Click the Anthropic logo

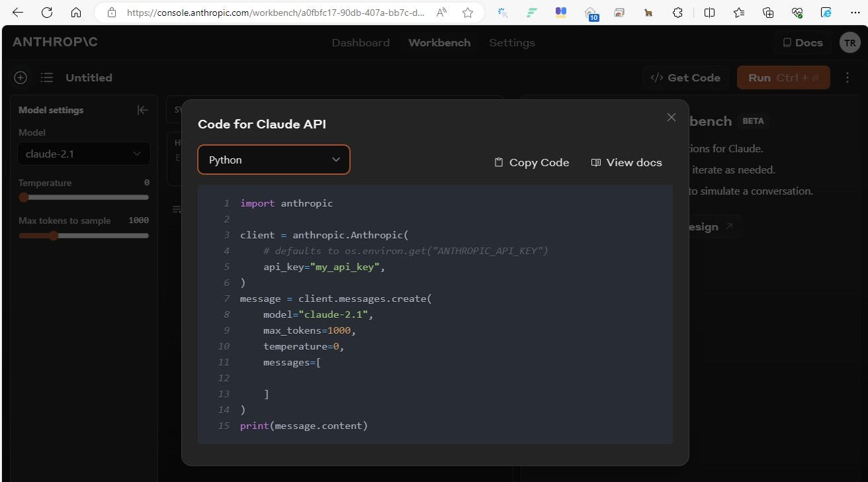pos(55,42)
